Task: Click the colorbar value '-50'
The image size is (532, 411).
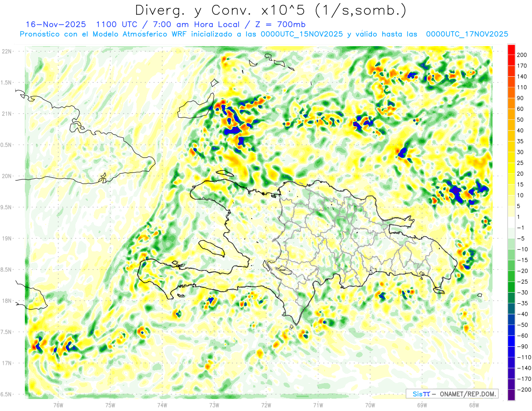Action: (523, 325)
